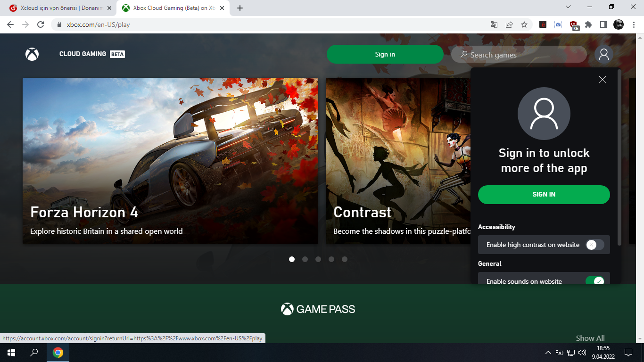Click the large profile avatar in the panel

(544, 114)
